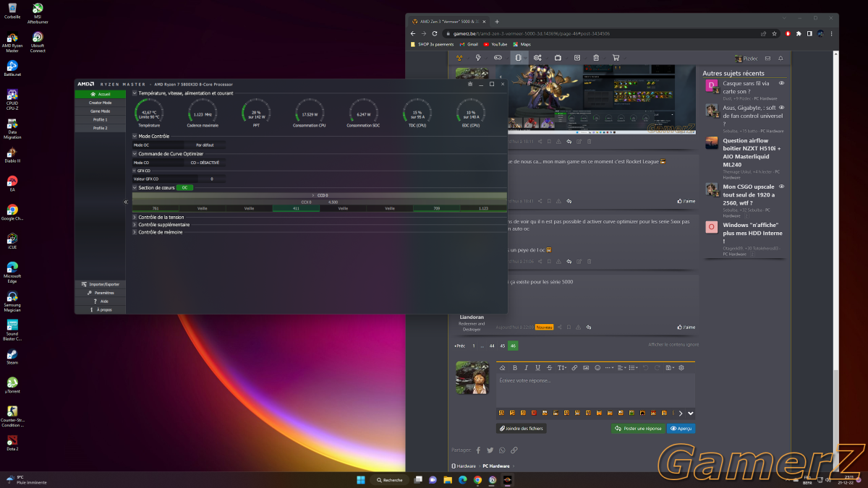The height and width of the screenshot is (488, 868).
Task: Expand Contrôle de mémoire
Action: point(135,232)
